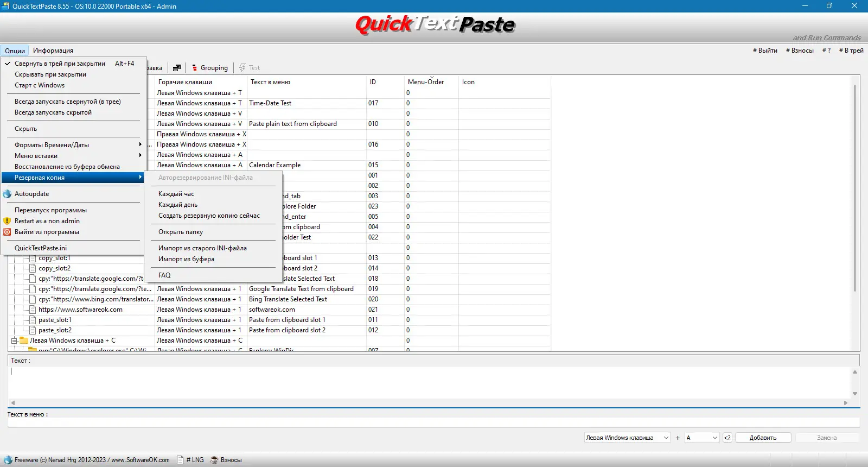Screen dimensions: 868x467
Task: Choose Скрыть from the options menu
Action: click(74, 129)
